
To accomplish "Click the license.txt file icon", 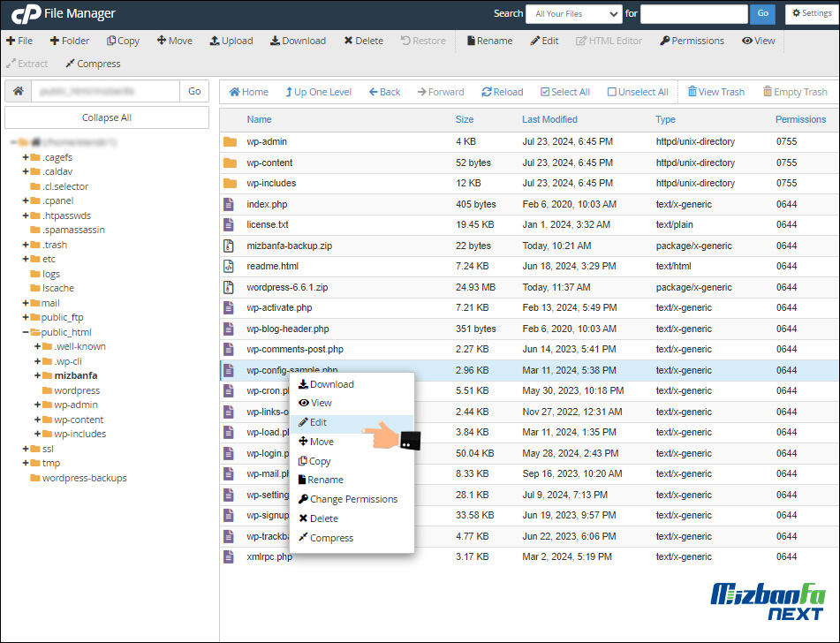I will pos(229,224).
